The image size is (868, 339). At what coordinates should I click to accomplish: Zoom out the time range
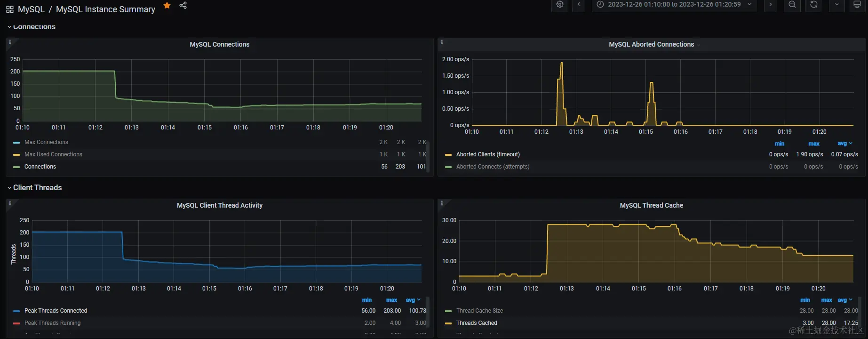792,5
